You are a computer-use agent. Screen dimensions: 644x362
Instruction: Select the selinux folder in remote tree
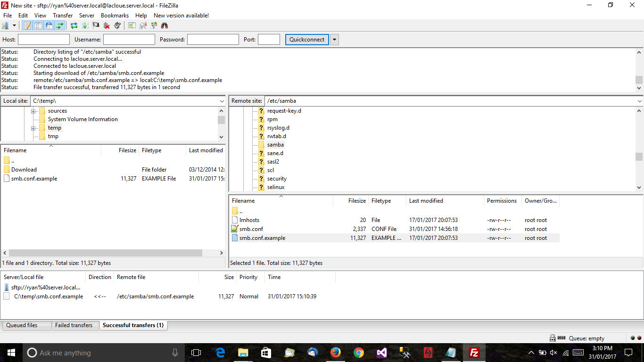point(276,187)
